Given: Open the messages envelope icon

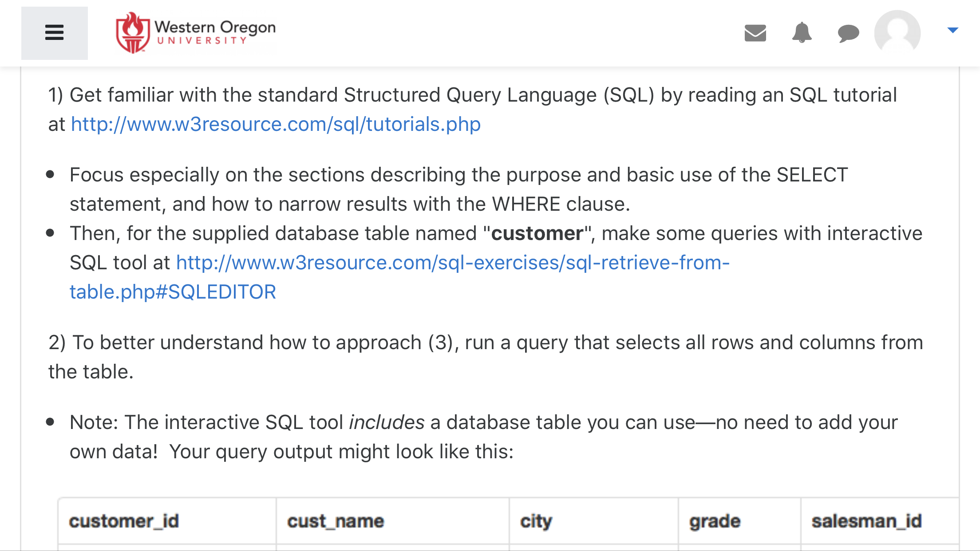Looking at the screenshot, I should [755, 33].
